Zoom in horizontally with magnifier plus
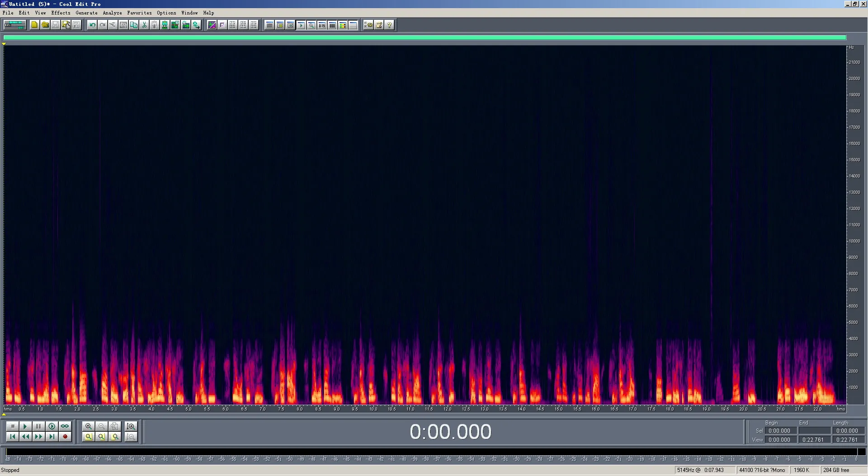This screenshot has width=868, height=476. point(89,426)
